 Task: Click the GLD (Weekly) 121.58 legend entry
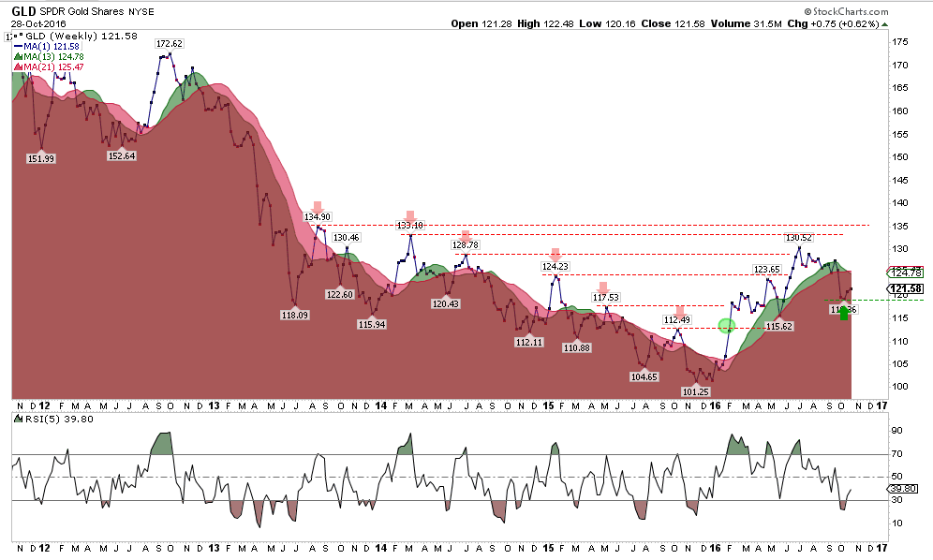(x=81, y=37)
